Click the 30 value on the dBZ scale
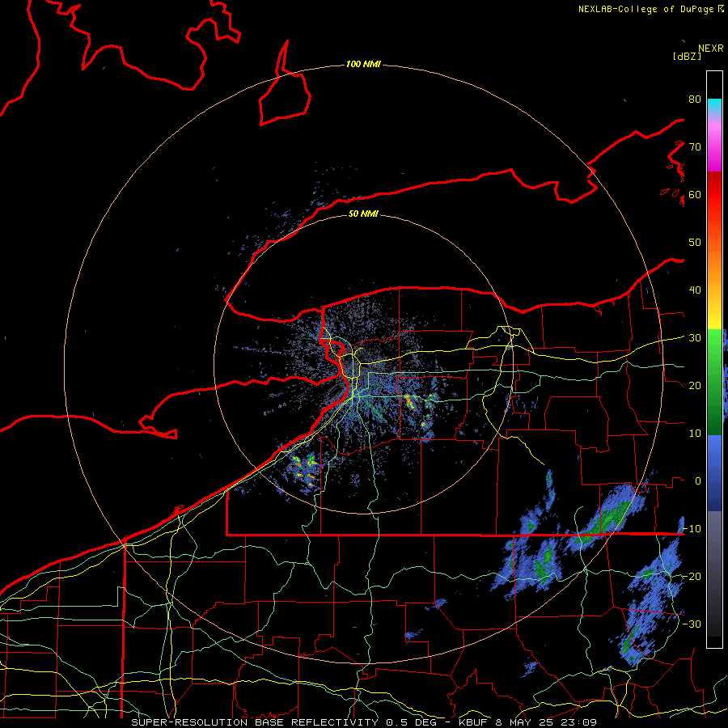 pyautogui.click(x=695, y=338)
